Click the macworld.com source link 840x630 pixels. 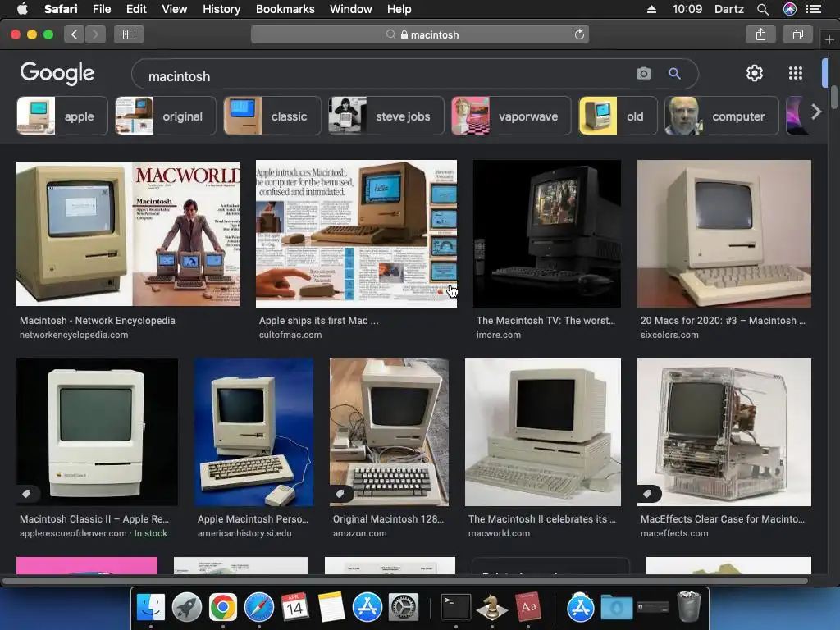click(500, 533)
